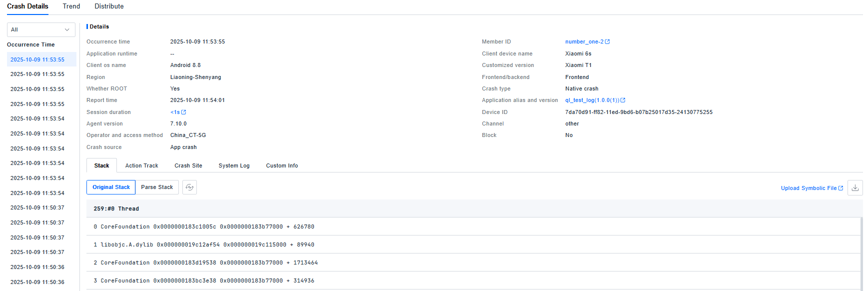The height and width of the screenshot is (291, 868).
Task: Click the stack refresh icon next to Parse Stack
Action: pyautogui.click(x=189, y=187)
